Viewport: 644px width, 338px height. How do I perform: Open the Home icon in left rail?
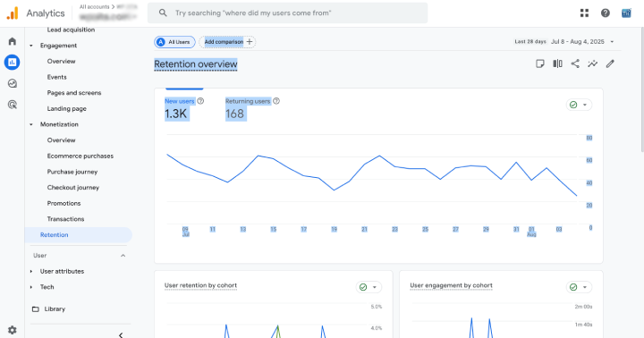[13, 41]
